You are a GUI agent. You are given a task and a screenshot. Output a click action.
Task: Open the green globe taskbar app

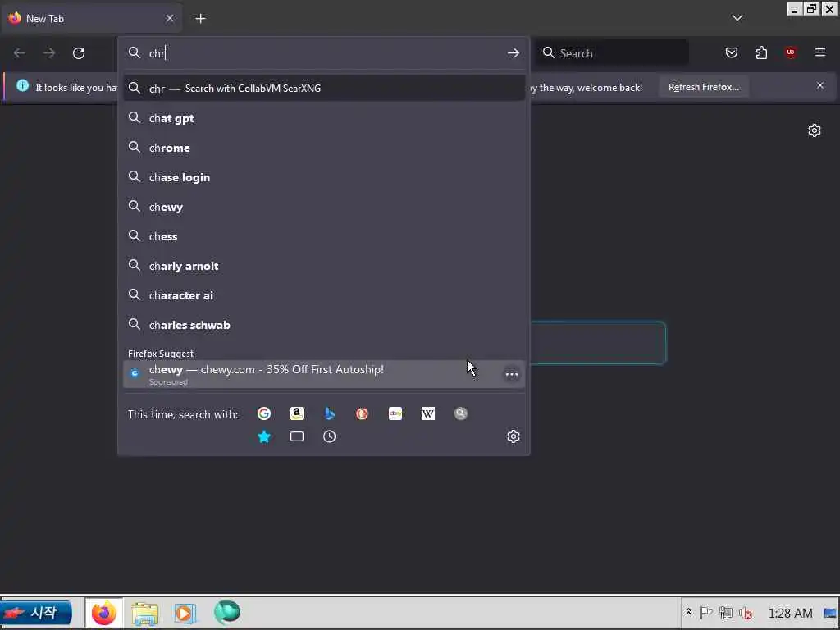tap(227, 612)
